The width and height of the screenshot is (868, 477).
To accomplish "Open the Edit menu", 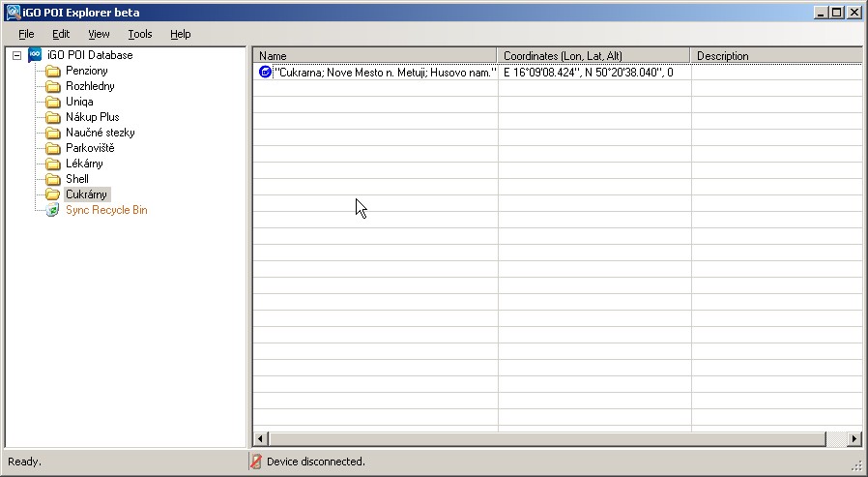I will pyautogui.click(x=61, y=34).
